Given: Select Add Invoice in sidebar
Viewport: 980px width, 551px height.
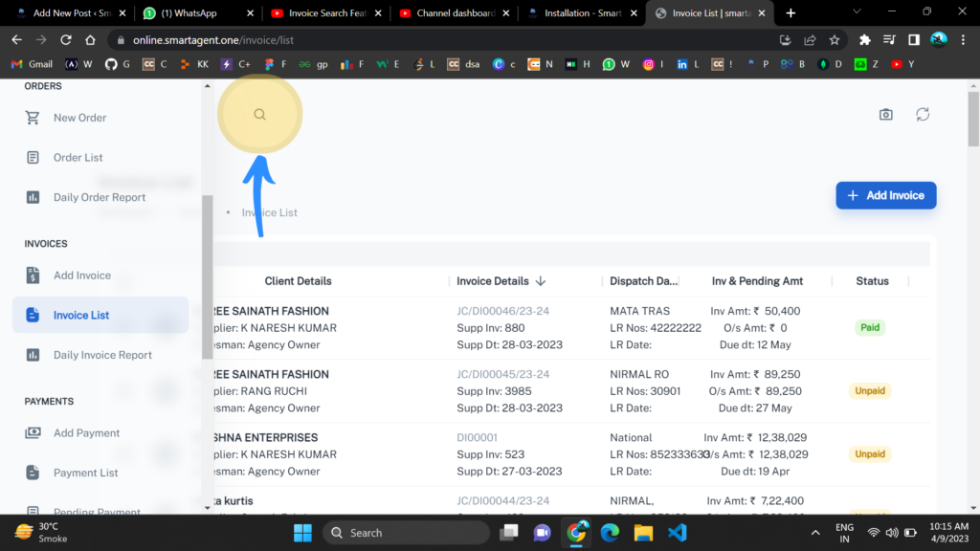Looking at the screenshot, I should click(x=82, y=275).
